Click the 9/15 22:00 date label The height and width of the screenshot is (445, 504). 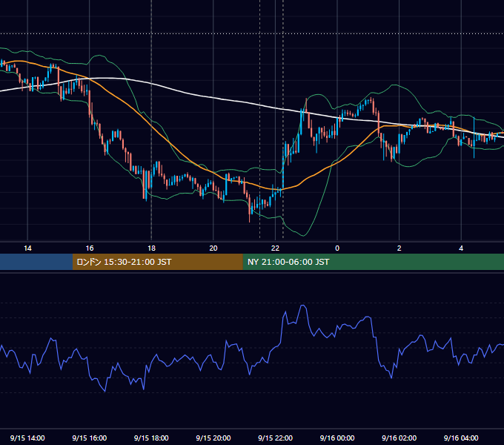275,438
